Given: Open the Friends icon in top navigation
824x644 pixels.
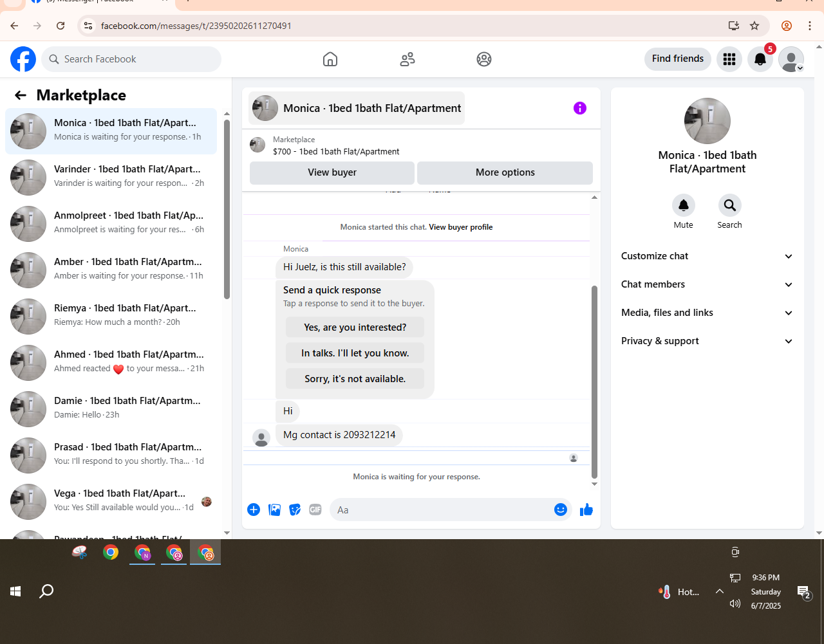Looking at the screenshot, I should click(x=407, y=59).
